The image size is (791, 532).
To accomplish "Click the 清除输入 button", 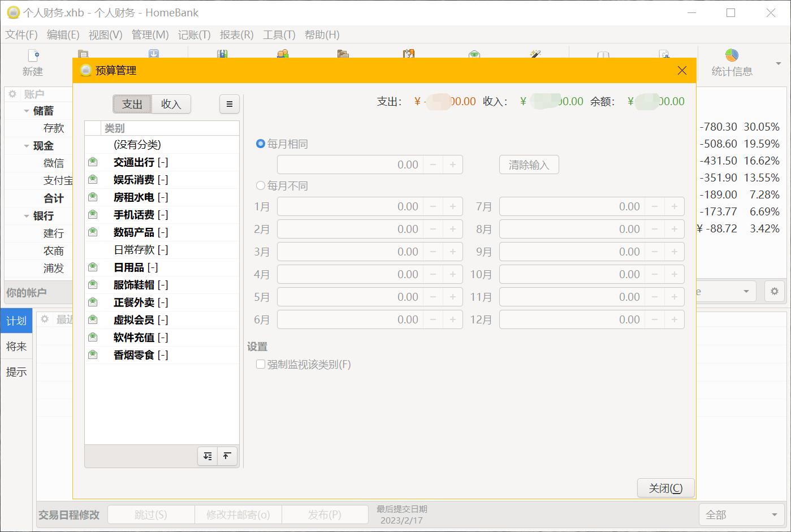I will [529, 165].
